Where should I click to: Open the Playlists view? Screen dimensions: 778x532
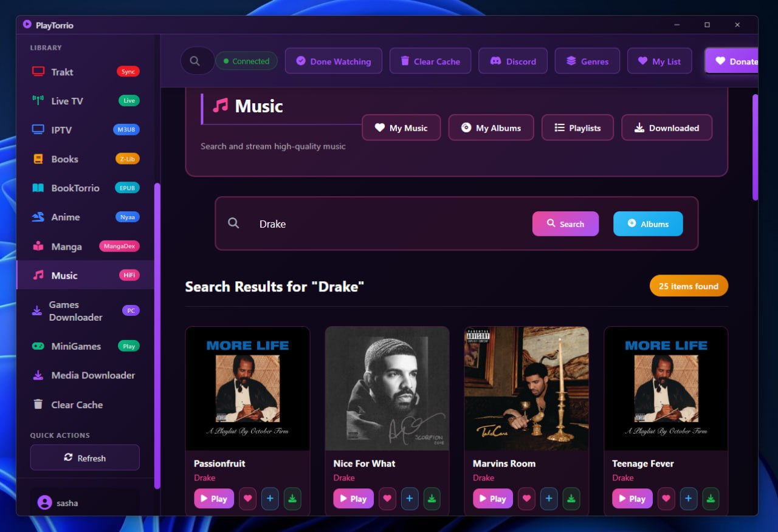pos(577,128)
